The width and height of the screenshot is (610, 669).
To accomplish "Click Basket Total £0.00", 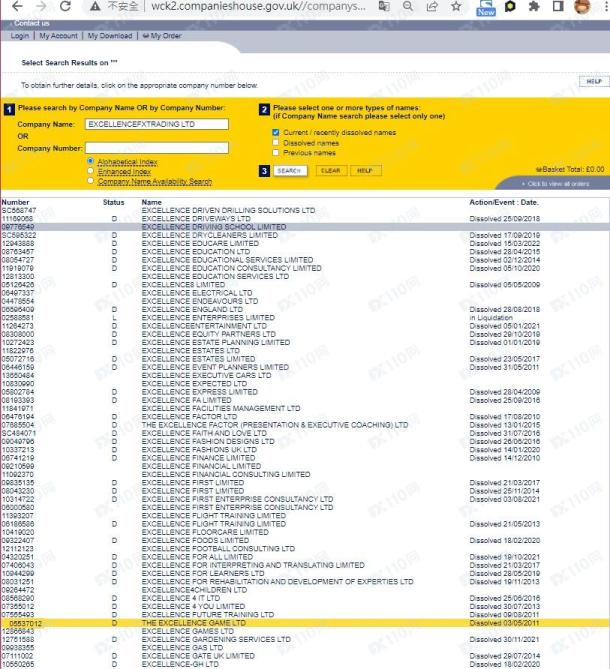I will click(x=570, y=170).
